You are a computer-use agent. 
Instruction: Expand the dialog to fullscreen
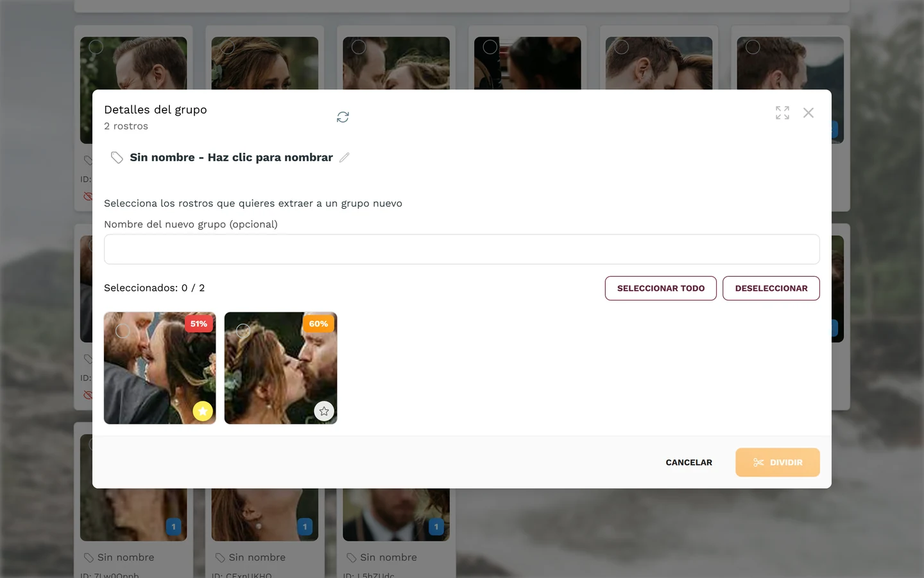pyautogui.click(x=782, y=113)
